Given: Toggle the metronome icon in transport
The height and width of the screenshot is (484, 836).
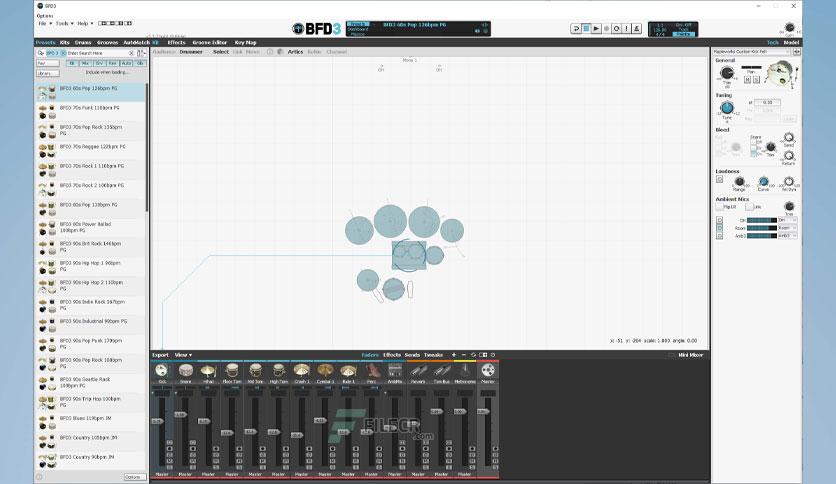Looking at the screenshot, I should coord(637,29).
